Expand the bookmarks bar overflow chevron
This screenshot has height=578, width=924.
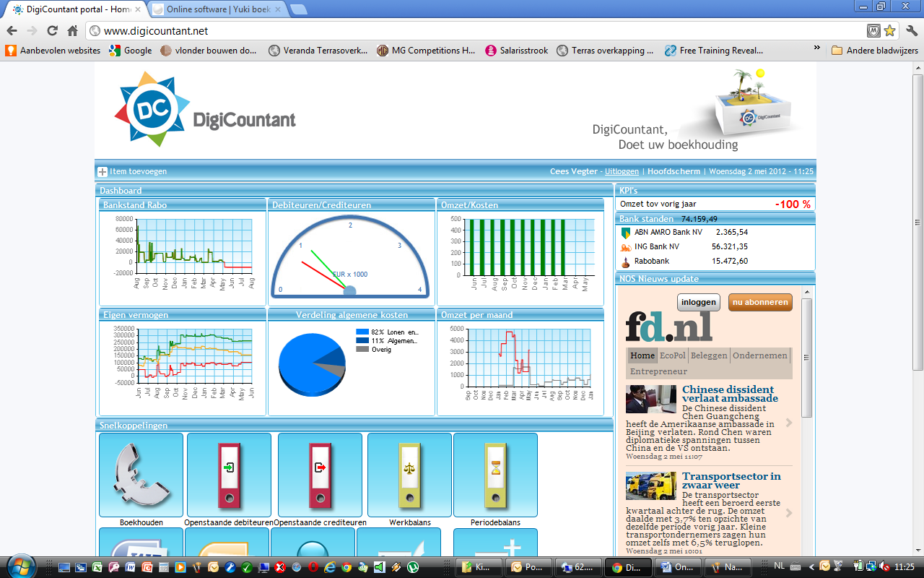click(x=817, y=49)
